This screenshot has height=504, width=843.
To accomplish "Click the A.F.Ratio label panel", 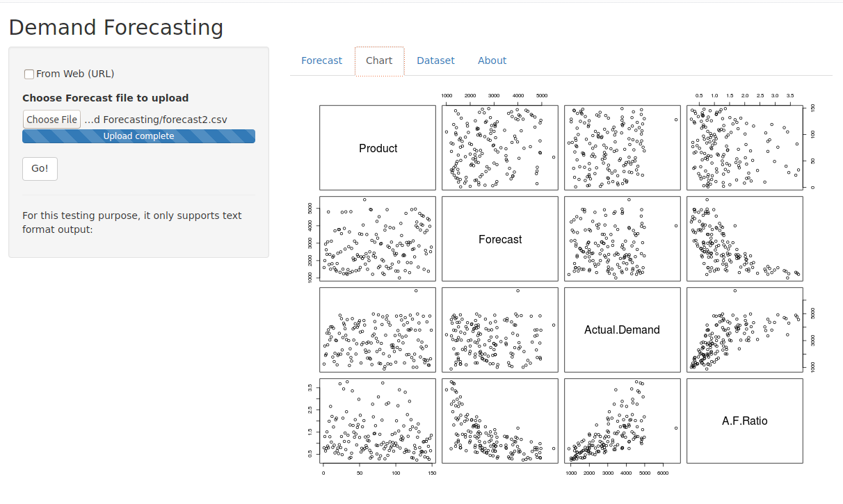I will (745, 420).
